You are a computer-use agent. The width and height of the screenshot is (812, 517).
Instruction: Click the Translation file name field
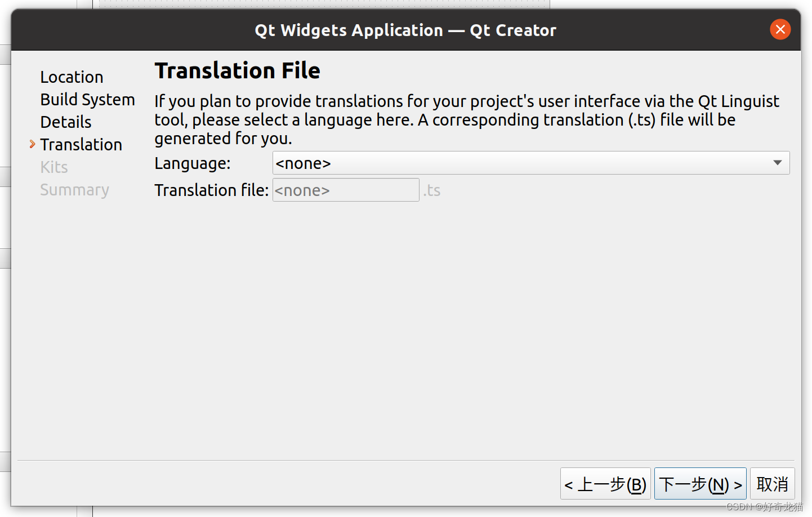(346, 190)
